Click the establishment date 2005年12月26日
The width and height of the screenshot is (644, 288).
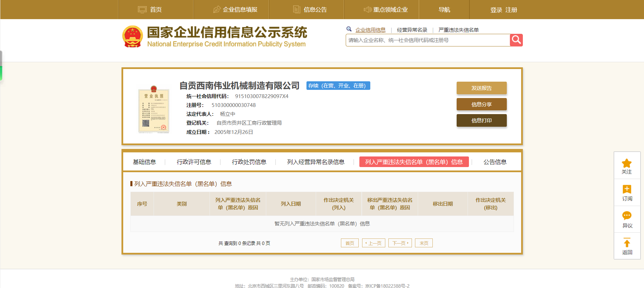pos(234,132)
